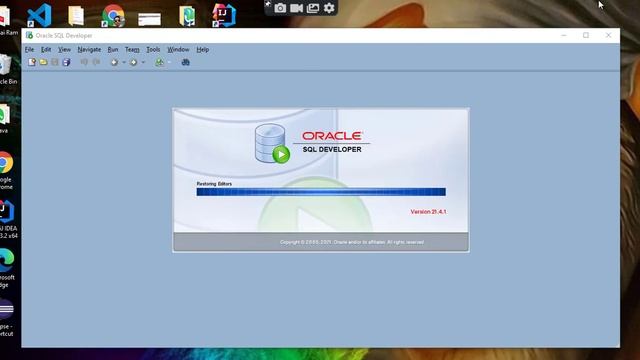Click the Chrome profile desktop shortcut
The height and width of the screenshot is (360, 640).
[113, 16]
